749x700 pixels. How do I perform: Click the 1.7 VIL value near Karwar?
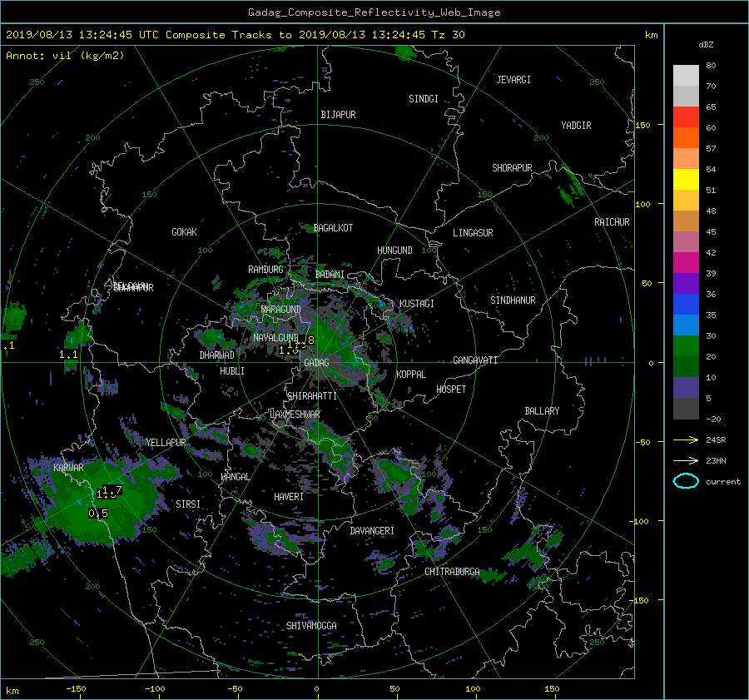coord(112,489)
